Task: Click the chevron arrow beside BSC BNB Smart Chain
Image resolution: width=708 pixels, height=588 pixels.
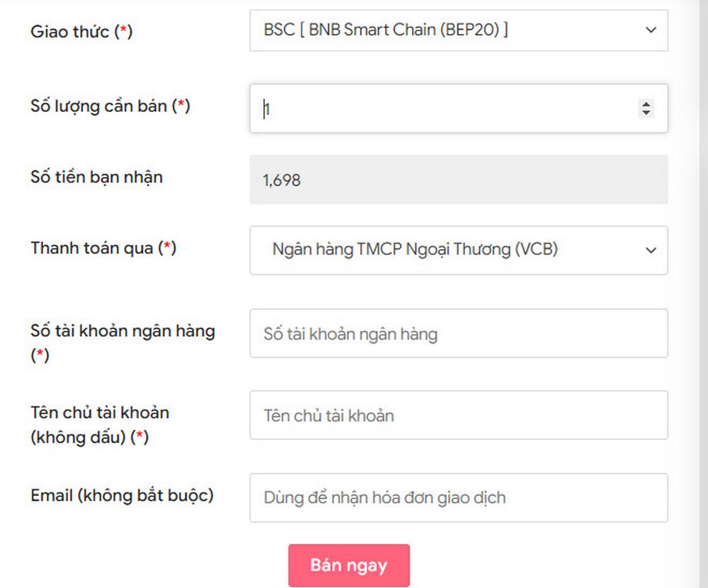Action: coord(651,30)
